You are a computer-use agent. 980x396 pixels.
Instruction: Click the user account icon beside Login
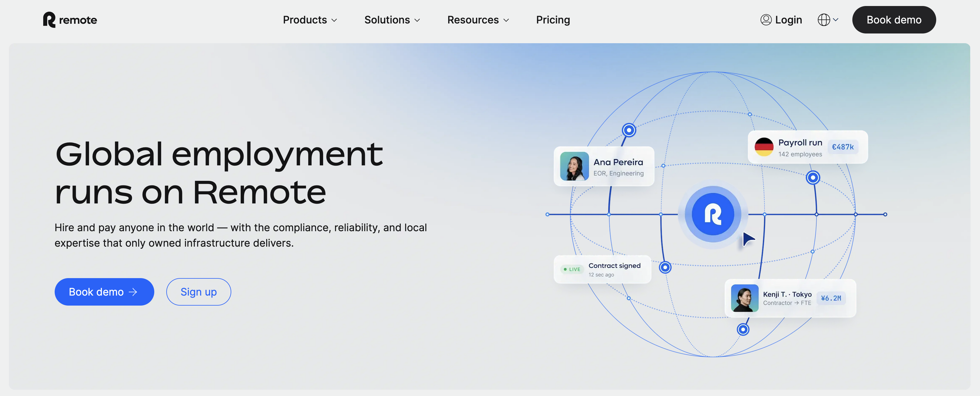[766, 20]
